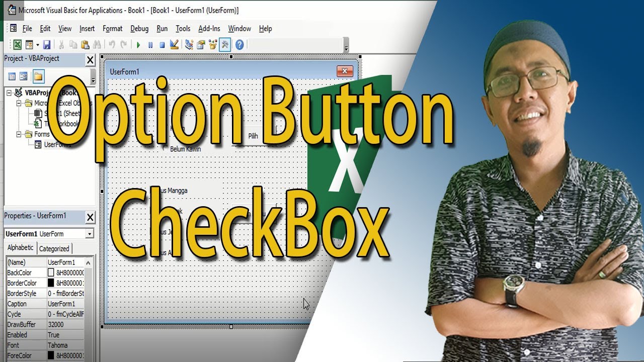The image size is (644, 362).
Task: Open the View menu
Action: (65, 29)
